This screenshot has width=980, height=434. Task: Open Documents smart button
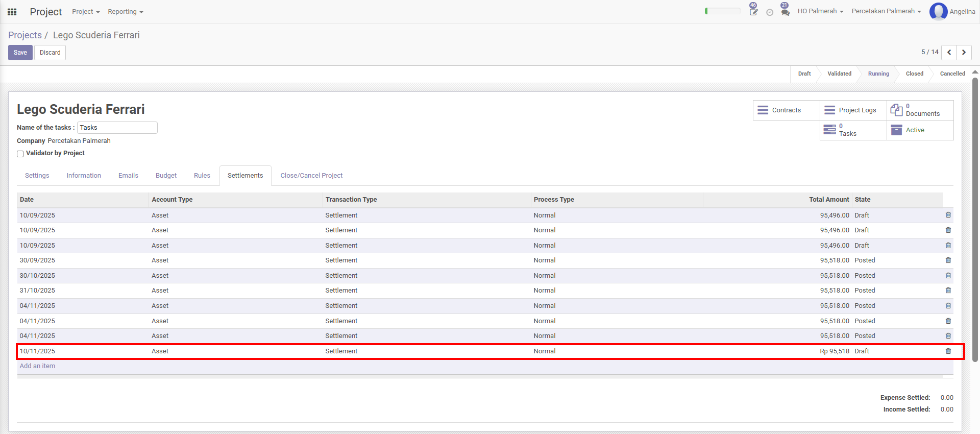[x=920, y=110]
